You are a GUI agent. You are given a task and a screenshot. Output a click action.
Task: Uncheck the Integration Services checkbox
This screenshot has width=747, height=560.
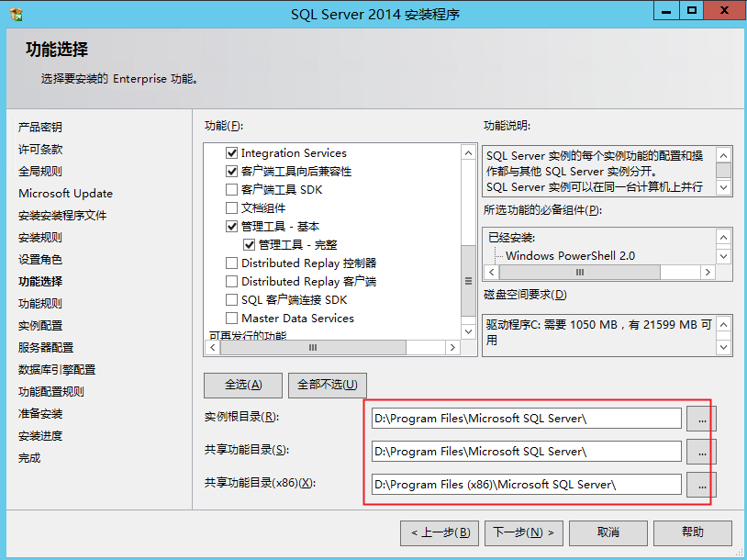[231, 153]
